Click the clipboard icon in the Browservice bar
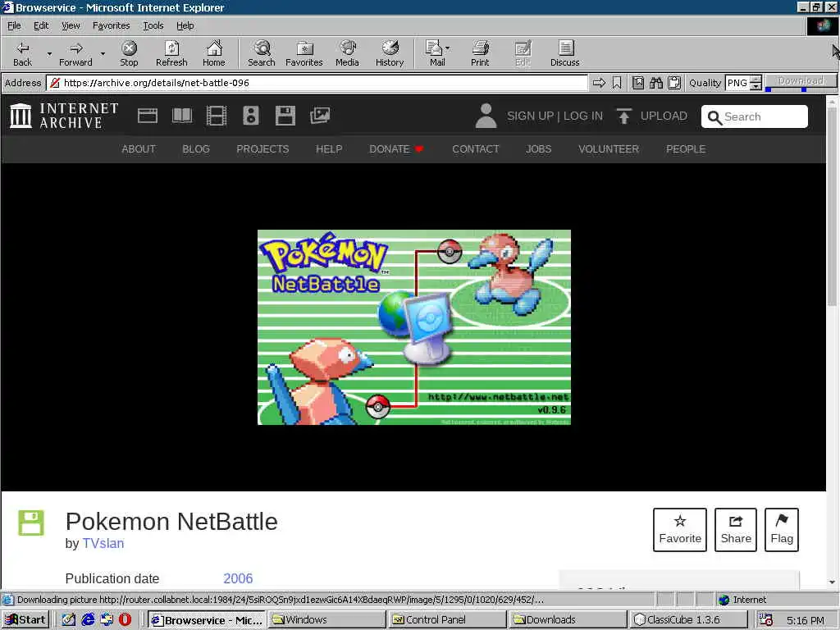This screenshot has width=840, height=630. [674, 83]
